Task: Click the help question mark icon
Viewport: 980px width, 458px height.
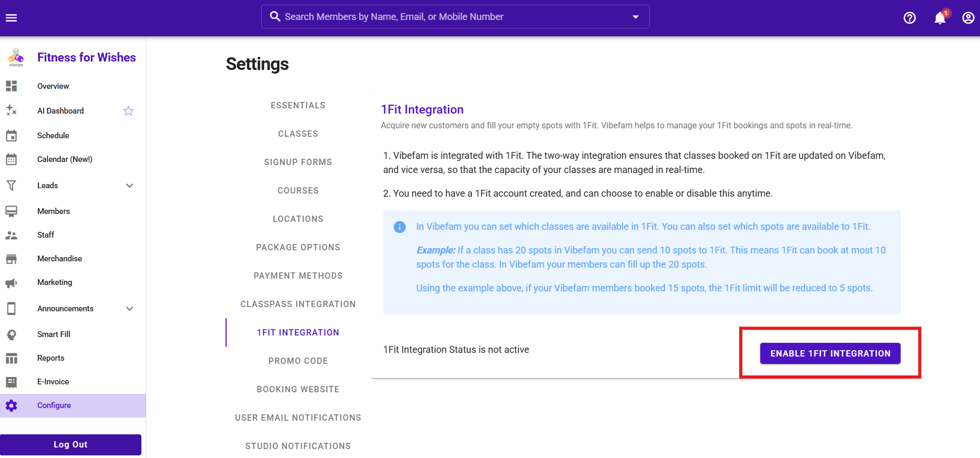Action: 910,18
